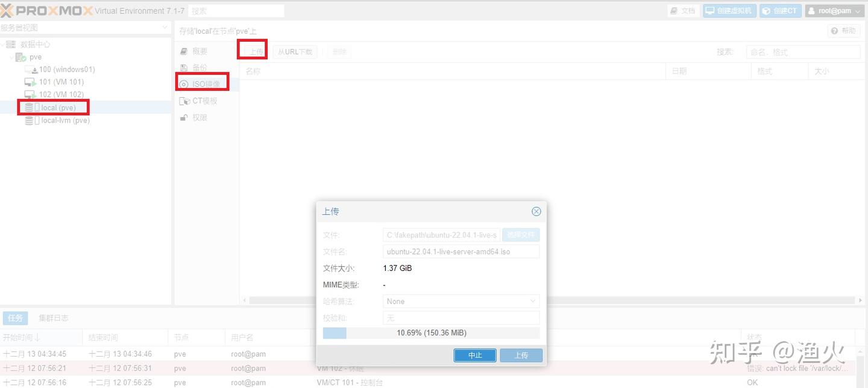Click the upload progress bar
The width and height of the screenshot is (868, 388).
[x=431, y=333]
